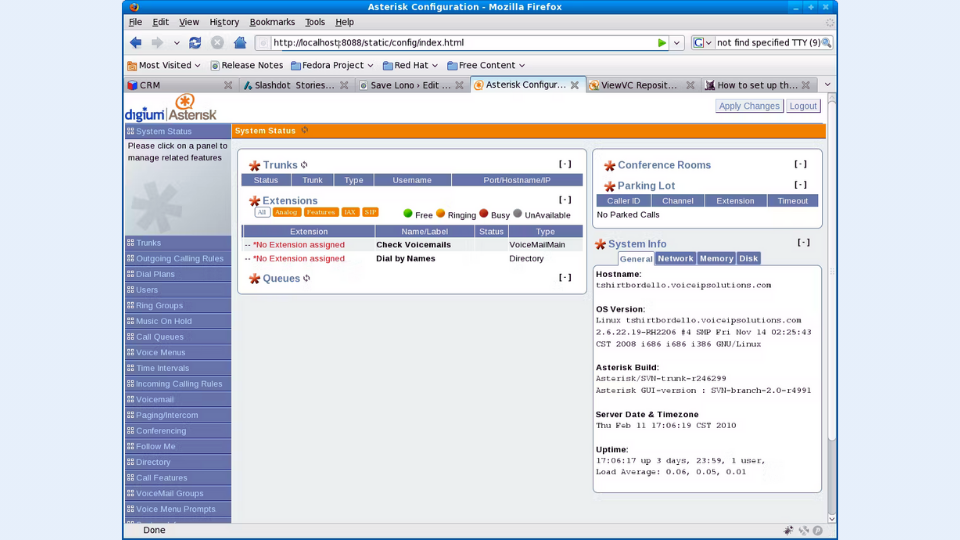The height and width of the screenshot is (540, 960).
Task: Open the Most Visited bookmarks folder icon
Action: pyautogui.click(x=132, y=66)
